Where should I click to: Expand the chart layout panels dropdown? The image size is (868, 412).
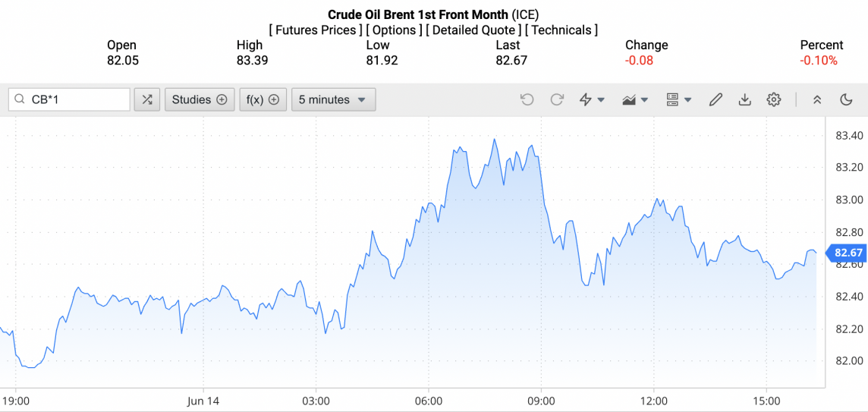tap(678, 99)
